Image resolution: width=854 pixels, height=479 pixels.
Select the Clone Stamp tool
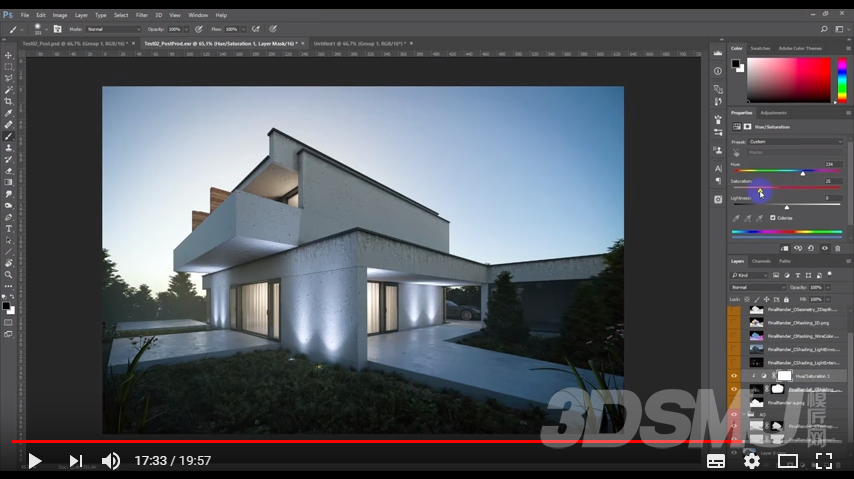[8, 148]
